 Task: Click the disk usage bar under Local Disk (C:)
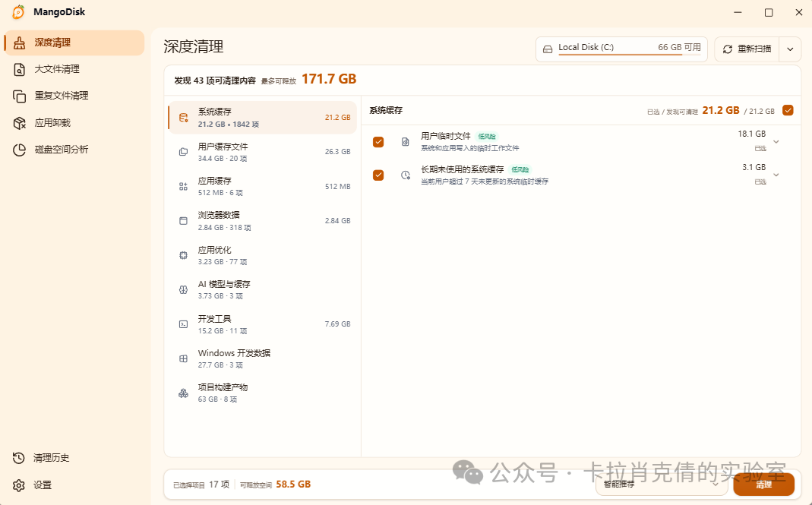629,55
